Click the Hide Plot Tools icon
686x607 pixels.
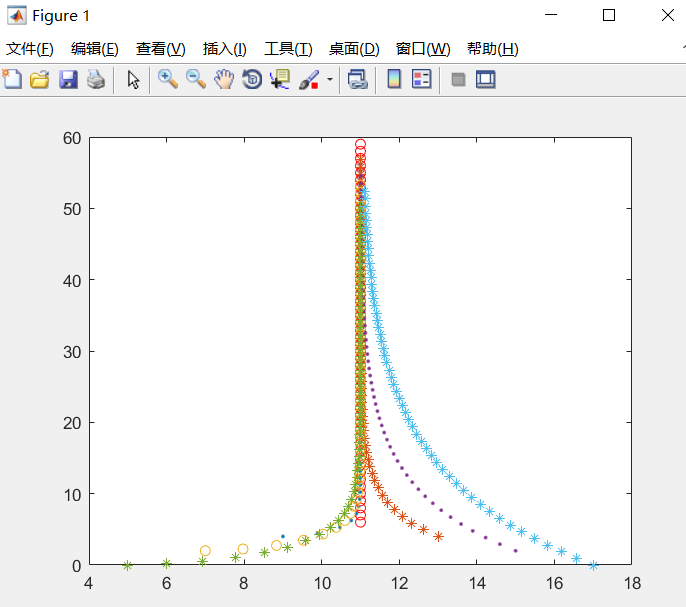[458, 80]
